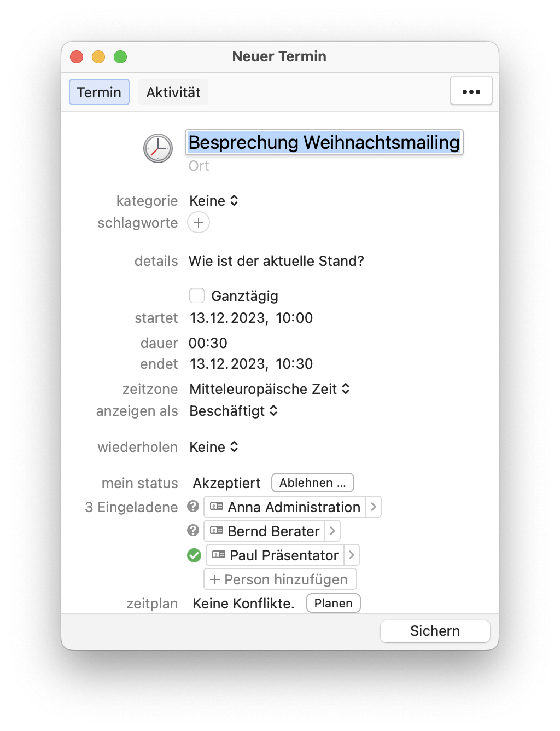The width and height of the screenshot is (560, 731).
Task: Expand chevron next to Anna Administration
Action: click(x=374, y=507)
